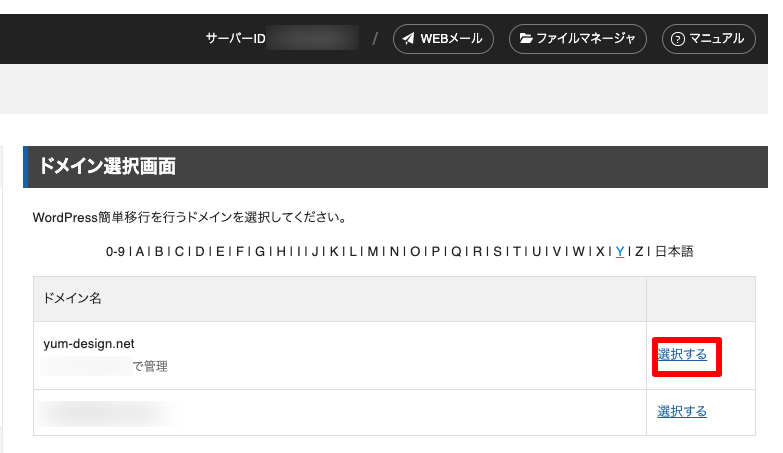
Task: Filter domains by 日本語
Action: point(674,251)
